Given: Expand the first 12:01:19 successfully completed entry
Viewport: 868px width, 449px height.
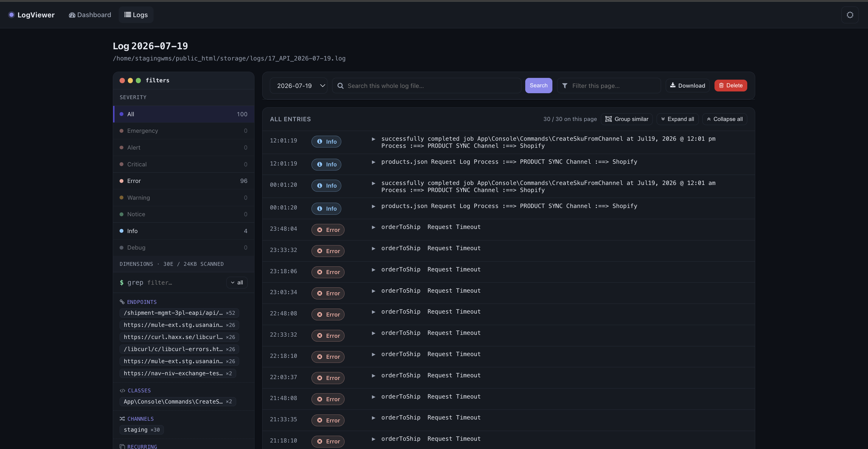Looking at the screenshot, I should (x=373, y=139).
